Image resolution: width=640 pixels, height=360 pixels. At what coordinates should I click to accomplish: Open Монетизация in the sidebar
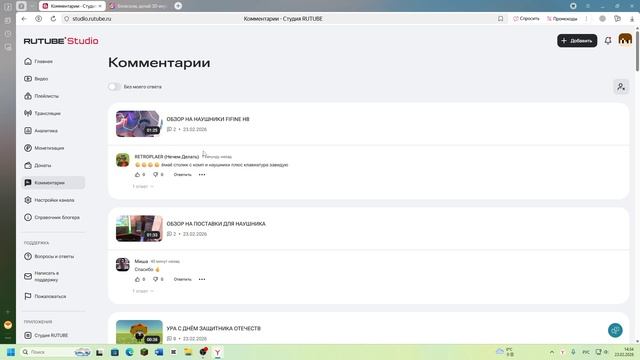[44, 148]
